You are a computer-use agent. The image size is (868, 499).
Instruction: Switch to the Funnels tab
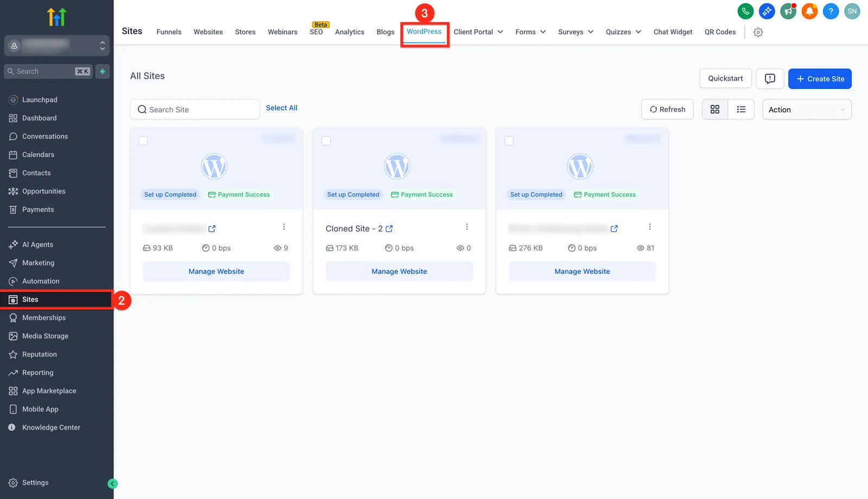coord(169,32)
